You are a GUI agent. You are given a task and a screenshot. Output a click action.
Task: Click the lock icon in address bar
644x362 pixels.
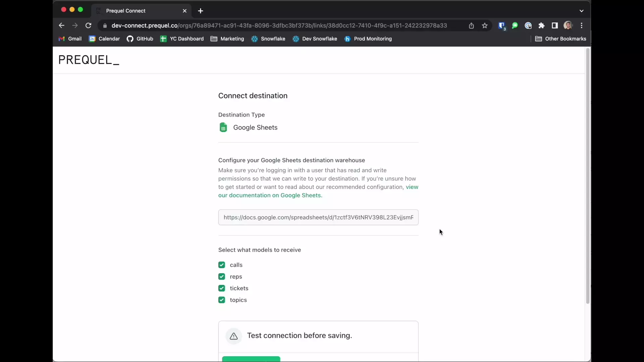105,26
